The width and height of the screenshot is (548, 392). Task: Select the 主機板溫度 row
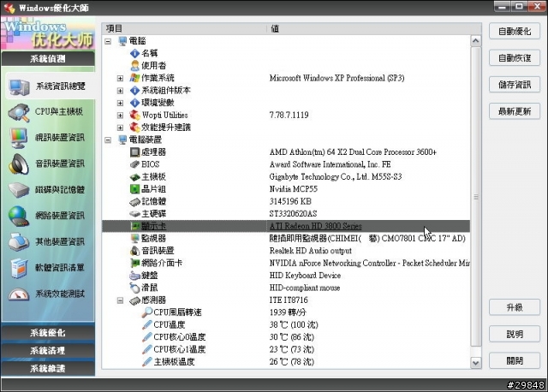(x=286, y=361)
